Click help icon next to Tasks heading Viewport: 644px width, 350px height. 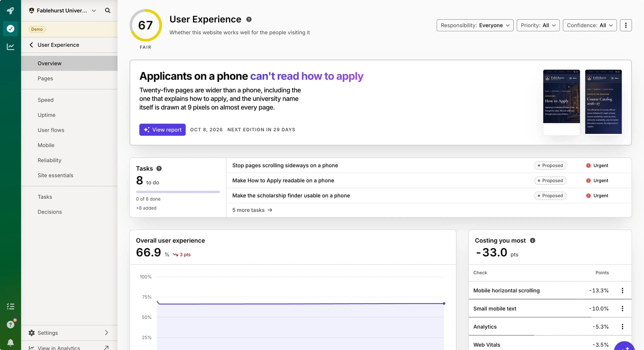159,168
